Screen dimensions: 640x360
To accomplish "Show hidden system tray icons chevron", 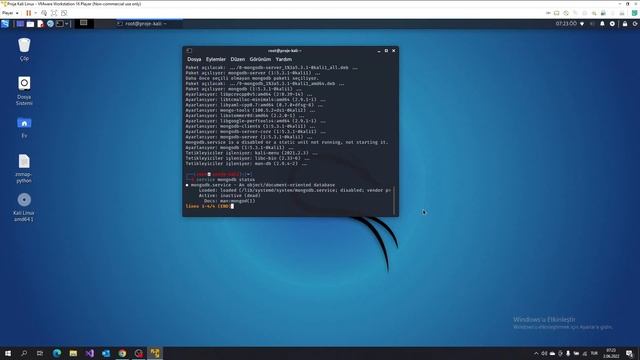I will pyautogui.click(x=536, y=353).
